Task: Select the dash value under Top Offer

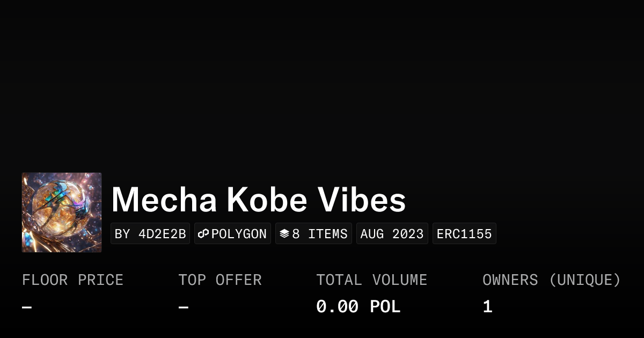Action: pos(183,307)
